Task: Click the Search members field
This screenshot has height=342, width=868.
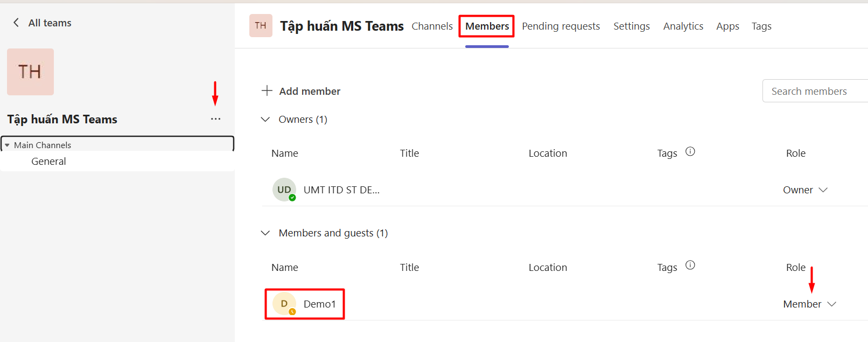Action: [813, 91]
